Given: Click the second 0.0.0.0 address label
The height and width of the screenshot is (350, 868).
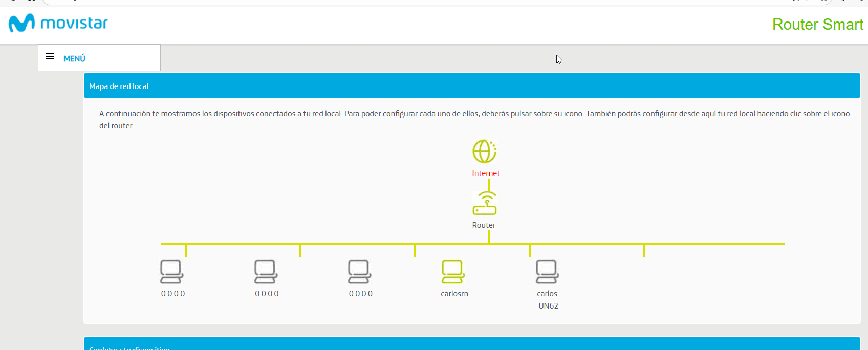Looking at the screenshot, I should click(267, 294).
